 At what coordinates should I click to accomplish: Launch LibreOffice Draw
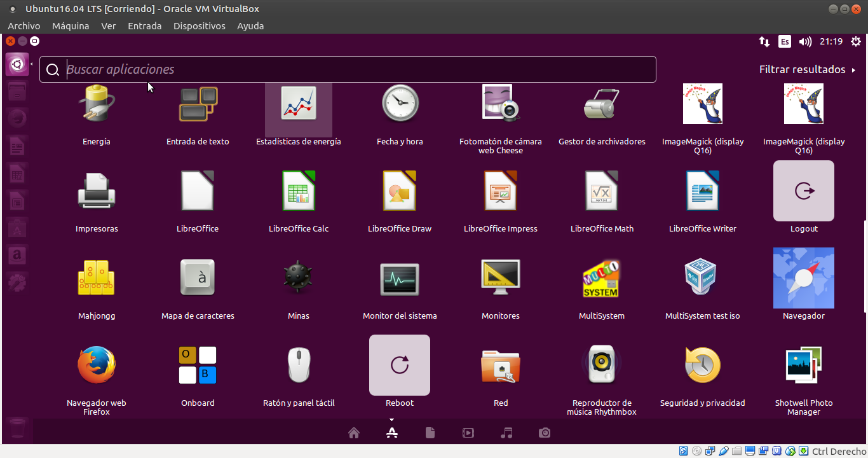pos(400,191)
